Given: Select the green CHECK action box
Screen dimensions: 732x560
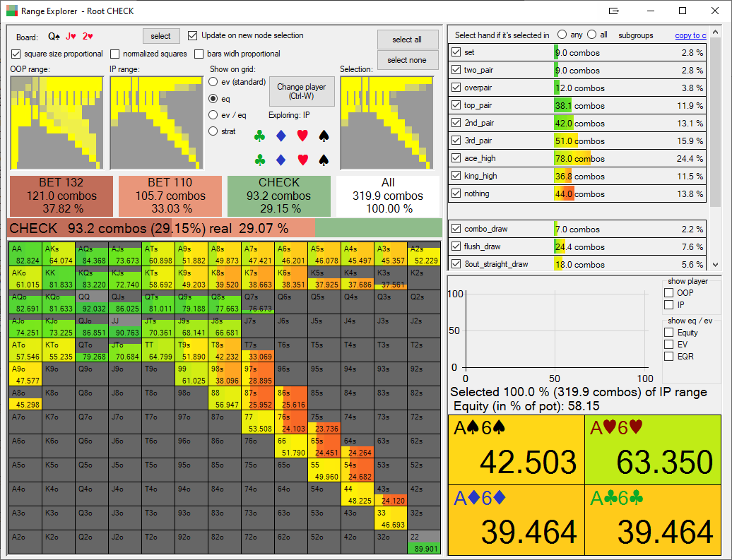Looking at the screenshot, I should coord(279,196).
